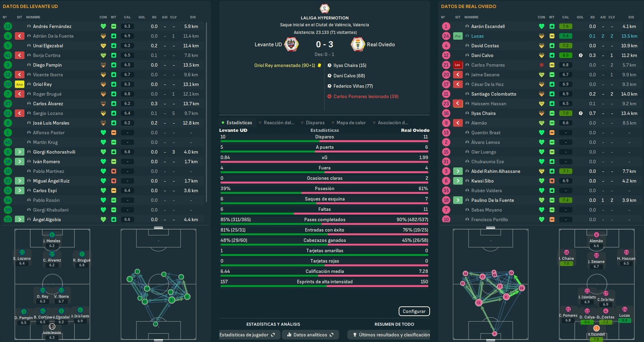Open the Mapa de calor tab
Image resolution: width=644 pixels, height=342 pixels.
(349, 122)
